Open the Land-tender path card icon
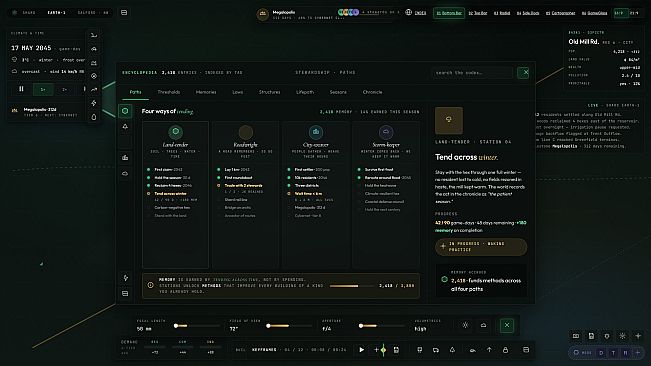 175,132
